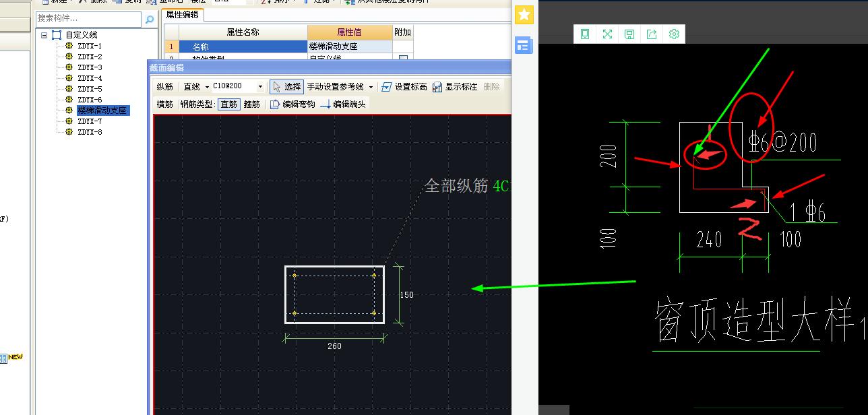Click the 属性名称 column header
The image size is (868, 415).
click(243, 32)
